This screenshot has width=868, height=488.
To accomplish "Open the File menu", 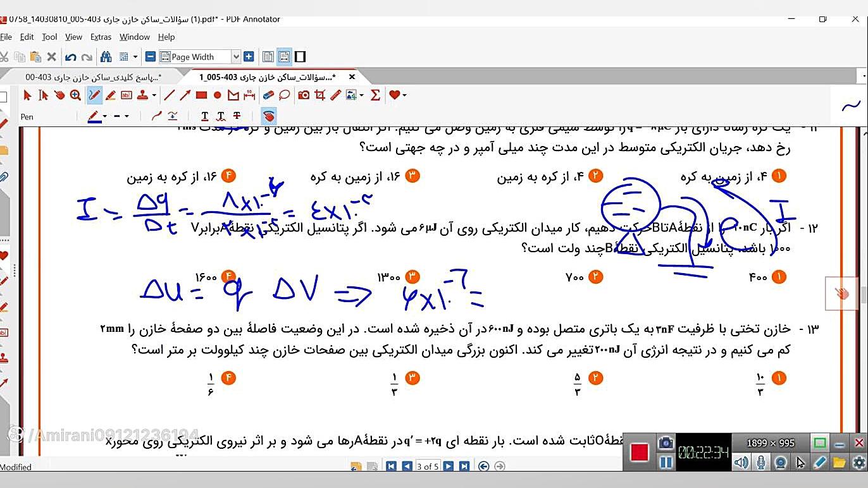I will pos(6,37).
